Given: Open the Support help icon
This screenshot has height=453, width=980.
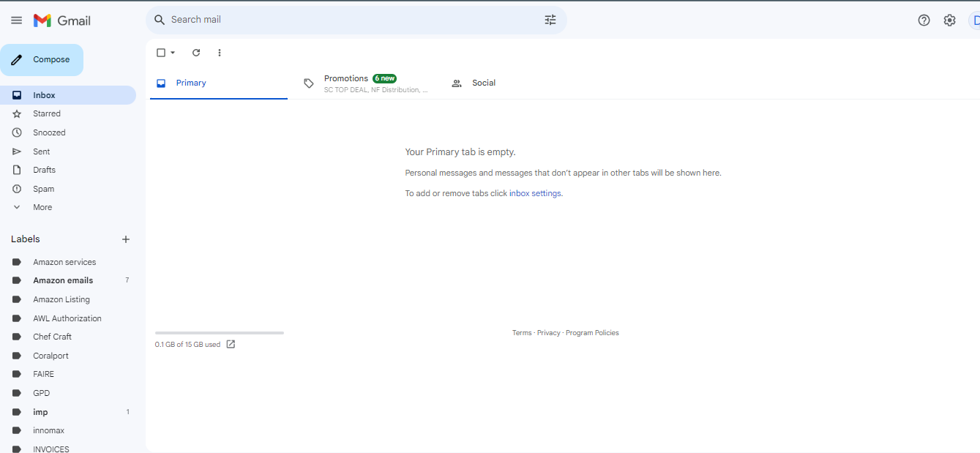Looking at the screenshot, I should point(924,20).
